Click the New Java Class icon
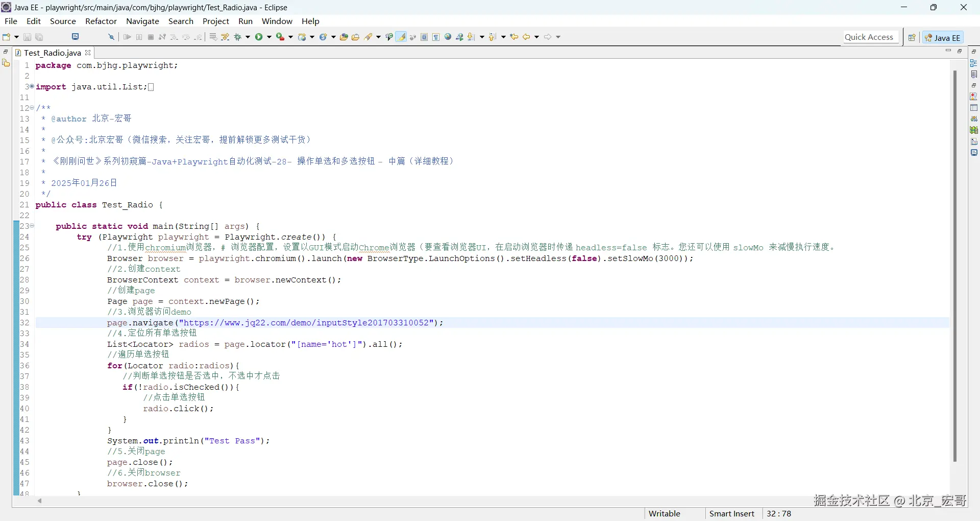980x521 pixels. coord(323,37)
